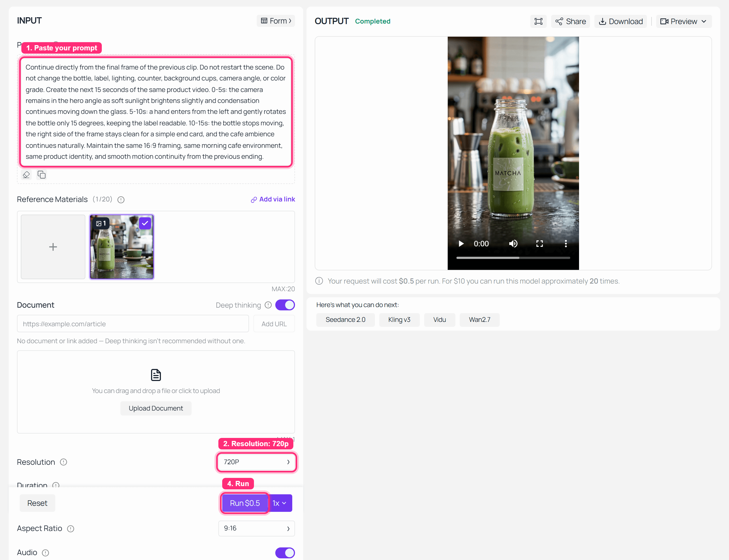Mute the video with the speaker icon
This screenshot has height=560, width=729.
pyautogui.click(x=513, y=244)
